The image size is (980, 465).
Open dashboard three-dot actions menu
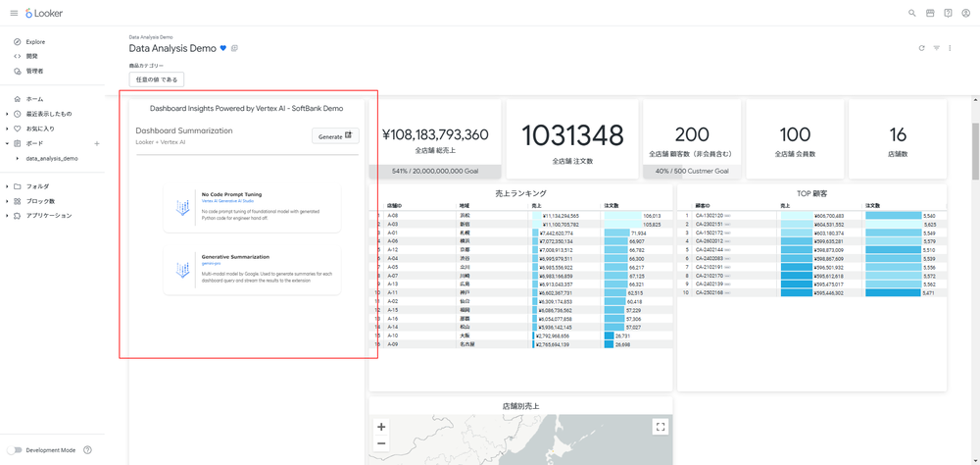click(950, 48)
